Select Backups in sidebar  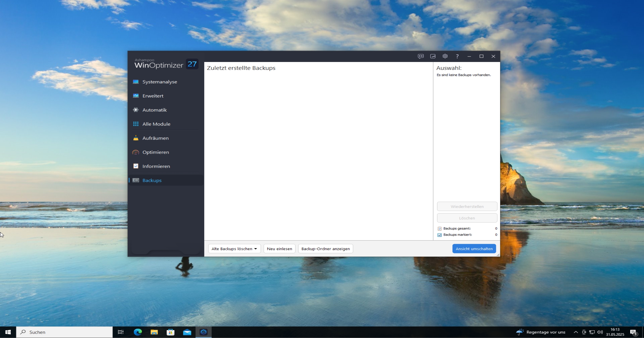pos(166,180)
